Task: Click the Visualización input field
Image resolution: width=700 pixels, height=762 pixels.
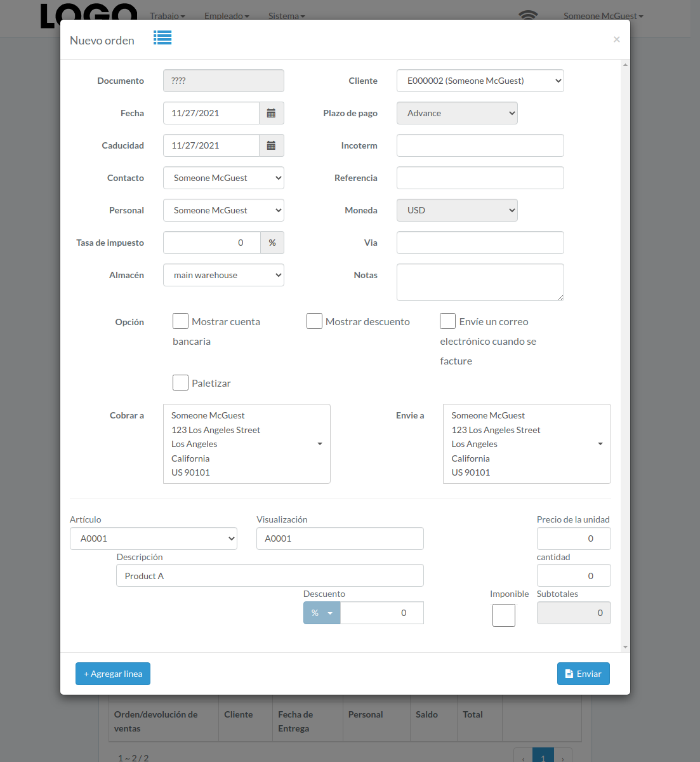Action: 340,538
